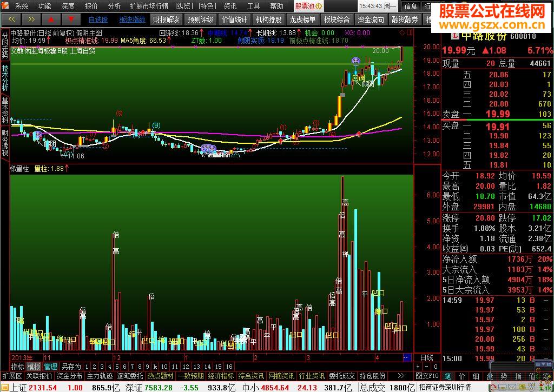Switch to the 基本资料 side tab
The width and height of the screenshot is (554, 392).
(5, 110)
